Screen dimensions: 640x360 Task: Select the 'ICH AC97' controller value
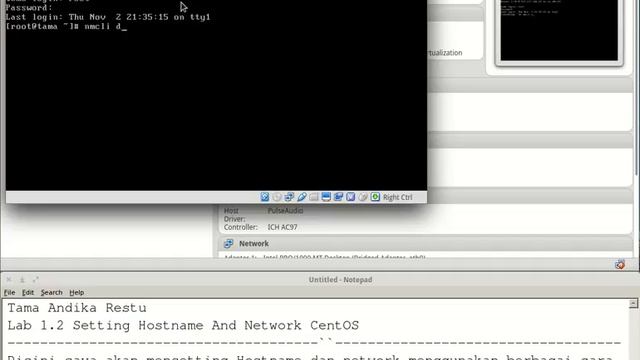click(x=282, y=227)
